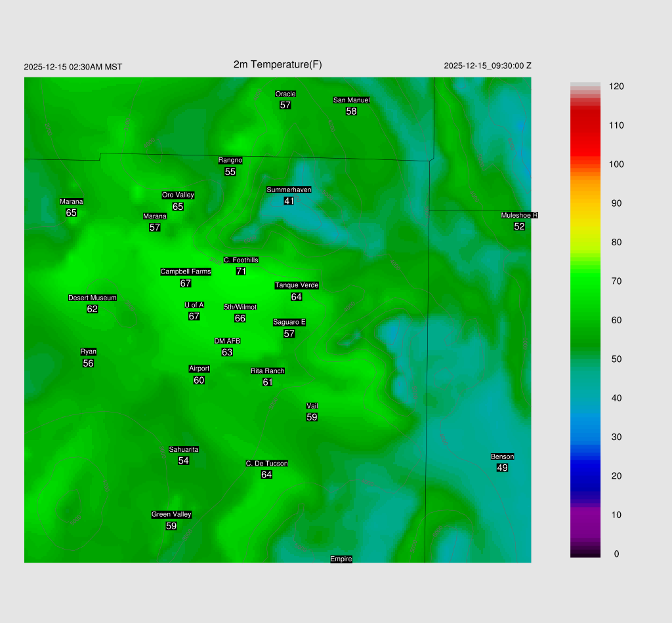Image resolution: width=672 pixels, height=623 pixels.
Task: Select the Desert Museum station label
Action: click(93, 298)
